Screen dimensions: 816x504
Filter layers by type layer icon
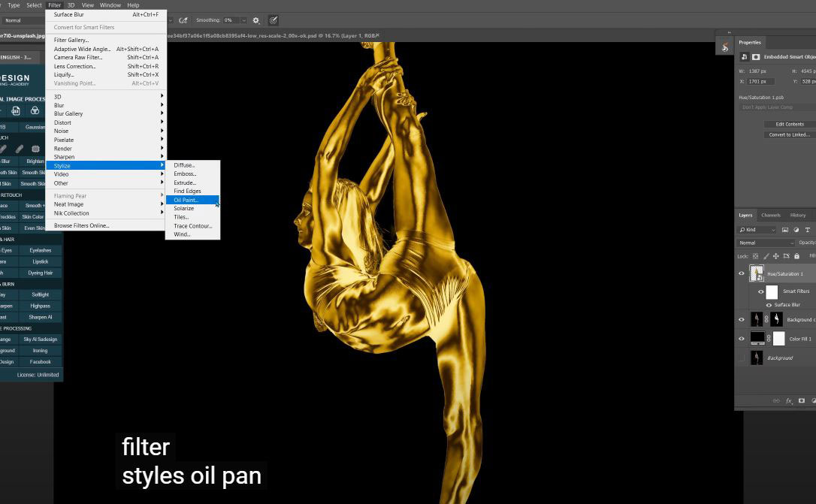coord(808,229)
